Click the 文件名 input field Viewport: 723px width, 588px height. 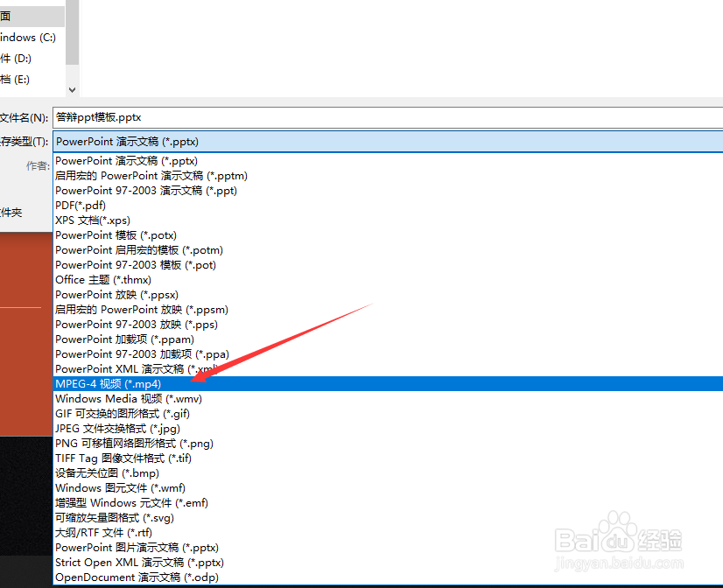click(x=388, y=117)
